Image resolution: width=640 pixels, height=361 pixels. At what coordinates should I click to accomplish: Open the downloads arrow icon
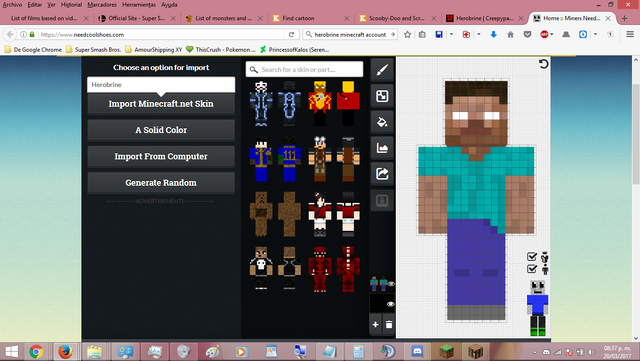[x=493, y=35]
